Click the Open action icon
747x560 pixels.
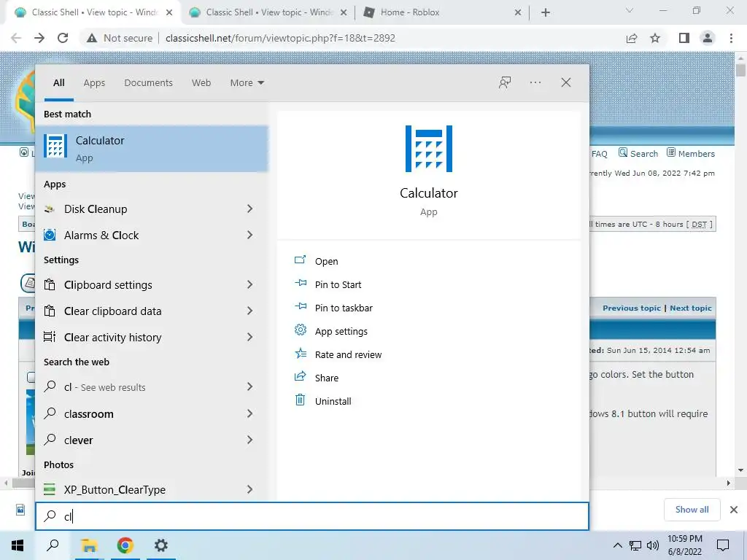tap(300, 260)
